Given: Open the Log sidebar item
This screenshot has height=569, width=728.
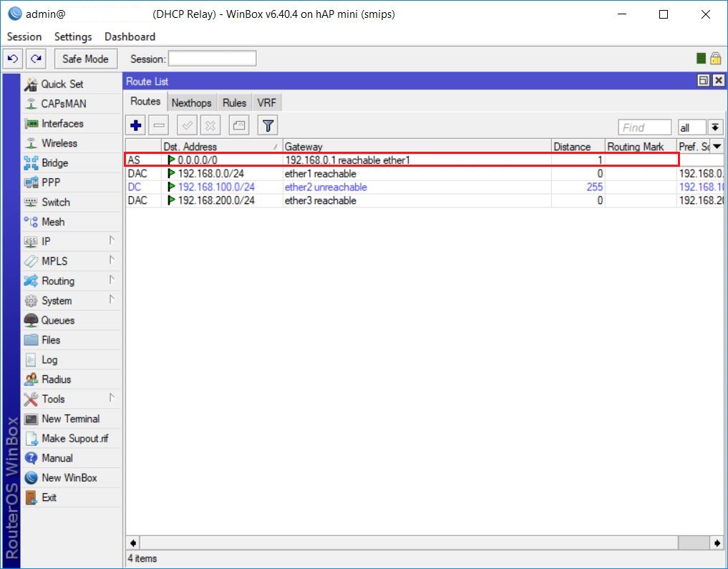Looking at the screenshot, I should [71, 360].
